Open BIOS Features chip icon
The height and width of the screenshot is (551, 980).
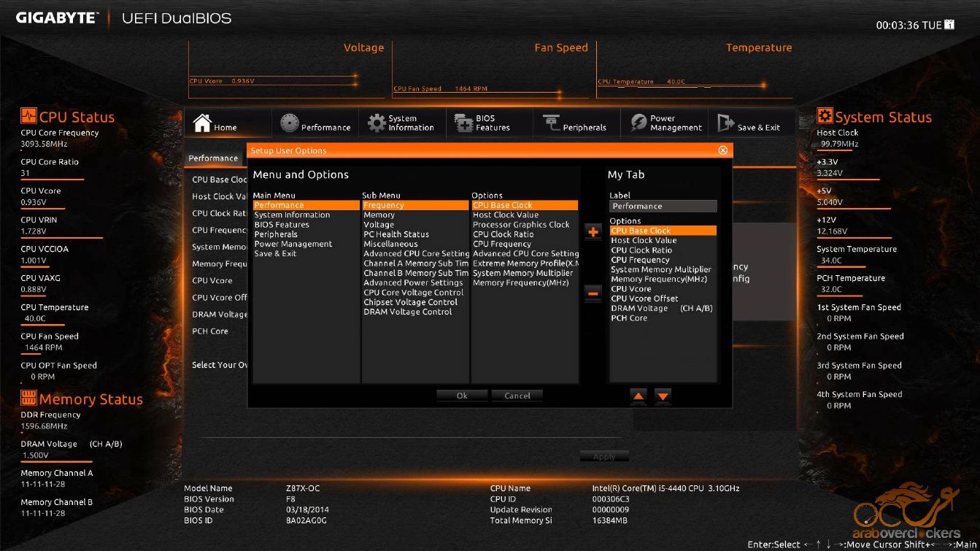click(464, 123)
